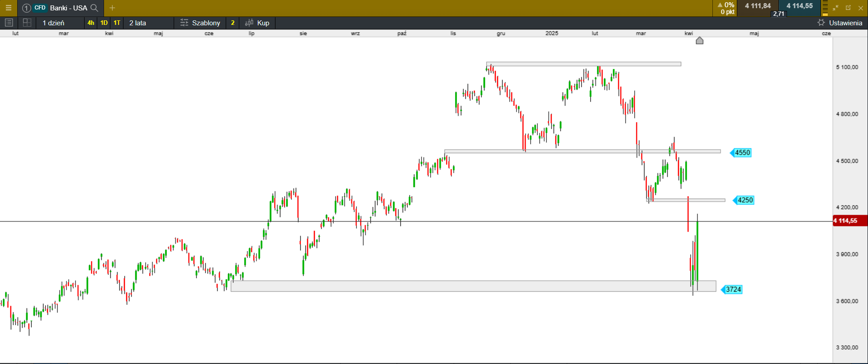The height and width of the screenshot is (364, 868).
Task: Click the collapse arrows icon in header
Action: tap(835, 8)
